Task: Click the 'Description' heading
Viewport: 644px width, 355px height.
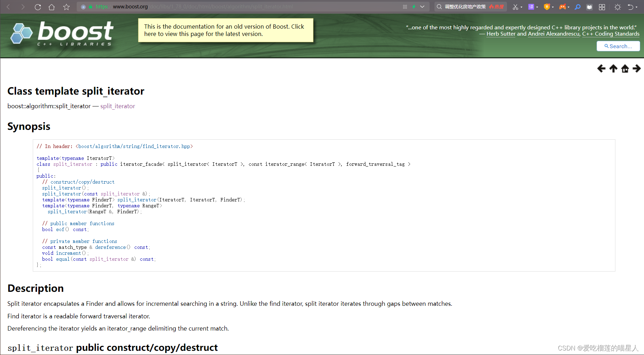Action: point(36,288)
